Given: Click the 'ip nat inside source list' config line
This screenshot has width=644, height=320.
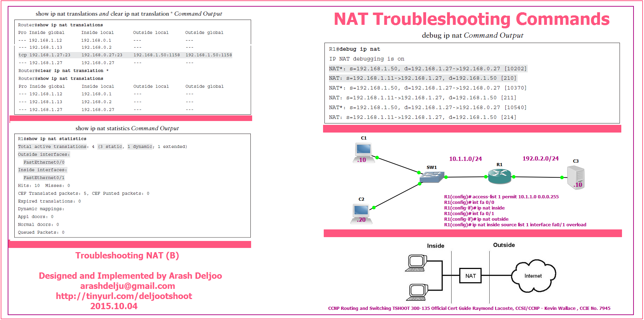Looking at the screenshot, I should pyautogui.click(x=515, y=225).
